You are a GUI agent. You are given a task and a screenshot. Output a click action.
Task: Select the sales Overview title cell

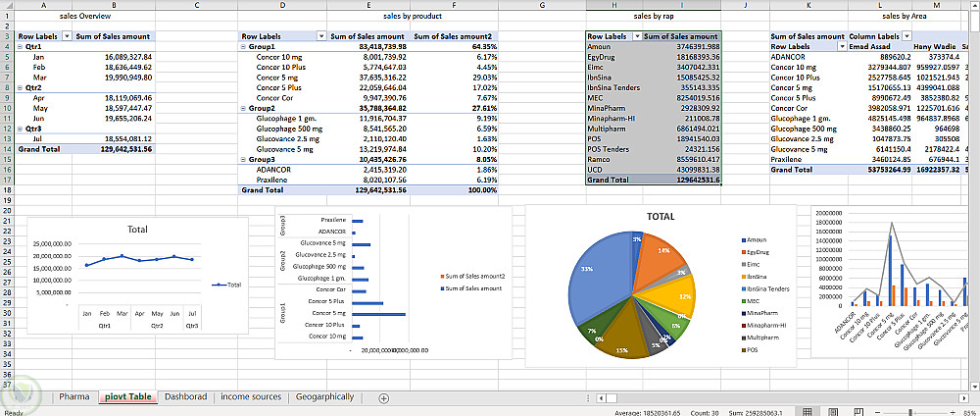(x=85, y=17)
